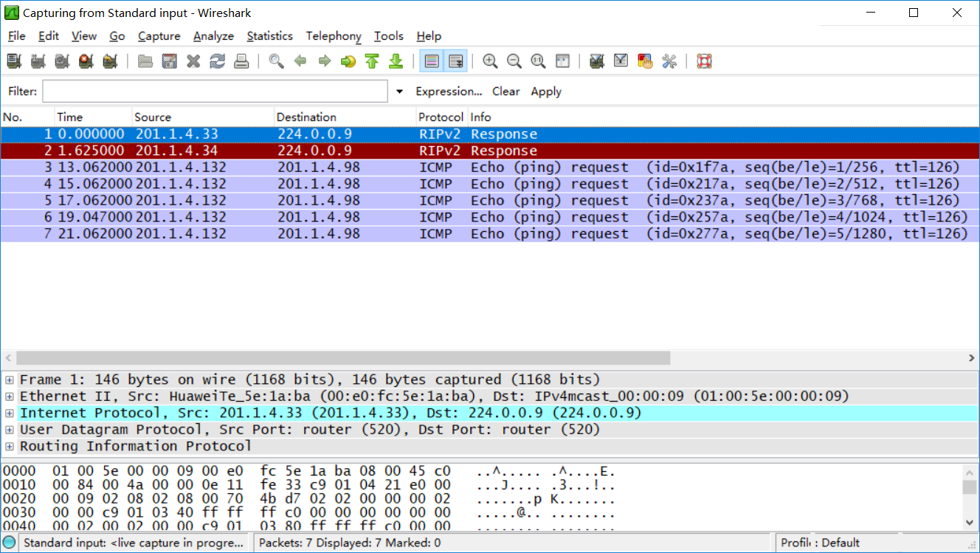Find a packet magnifier icon
Image resolution: width=980 pixels, height=553 pixels.
pyautogui.click(x=276, y=61)
